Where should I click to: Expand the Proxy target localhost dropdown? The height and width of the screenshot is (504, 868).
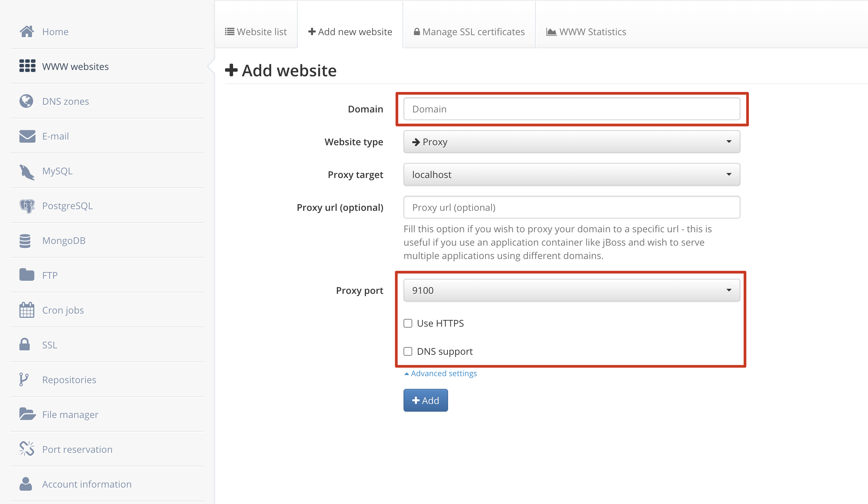tap(571, 175)
